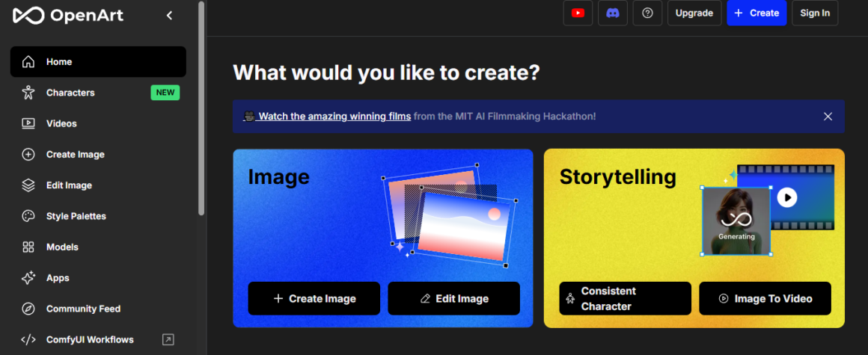868x355 pixels.
Task: Click the Characters person-star icon
Action: click(28, 93)
